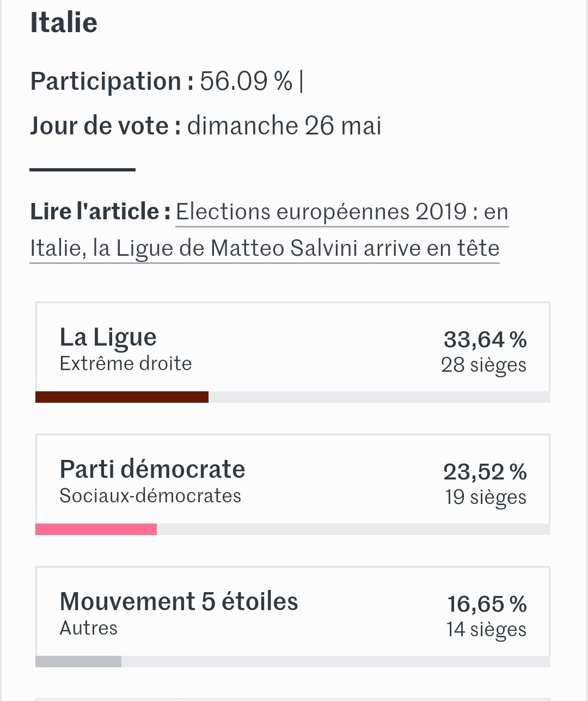The width and height of the screenshot is (588, 701).
Task: Click the 23,52 % score value
Action: coord(485,472)
